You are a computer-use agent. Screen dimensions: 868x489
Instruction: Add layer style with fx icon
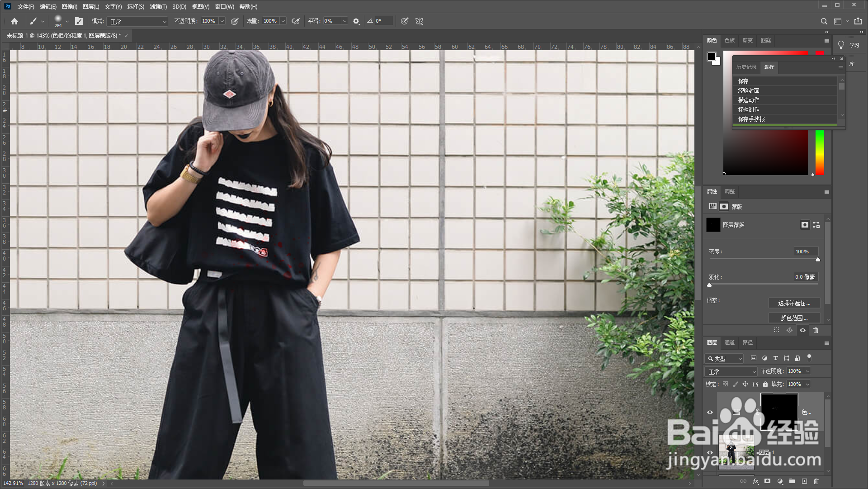tap(755, 481)
